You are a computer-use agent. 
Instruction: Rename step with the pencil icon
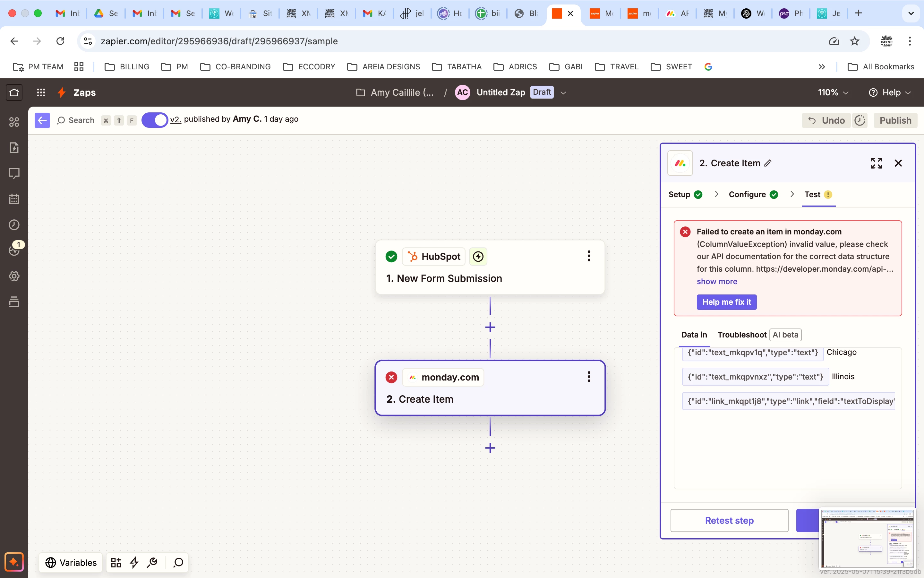768,163
